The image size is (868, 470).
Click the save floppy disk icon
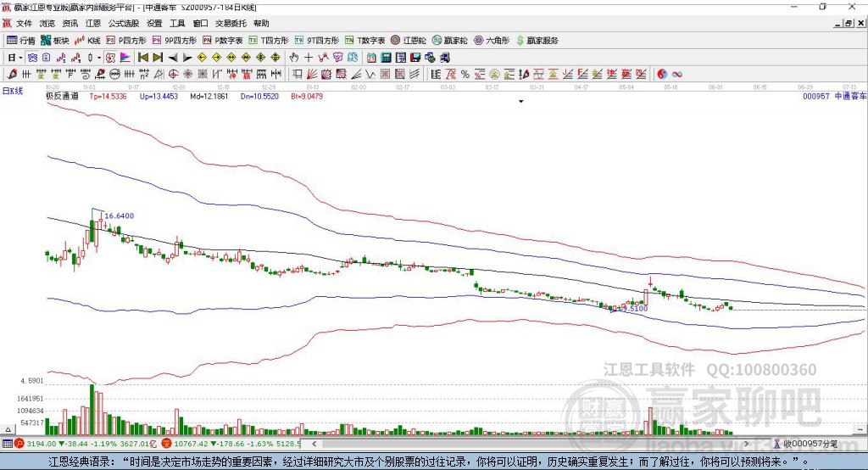click(x=415, y=58)
